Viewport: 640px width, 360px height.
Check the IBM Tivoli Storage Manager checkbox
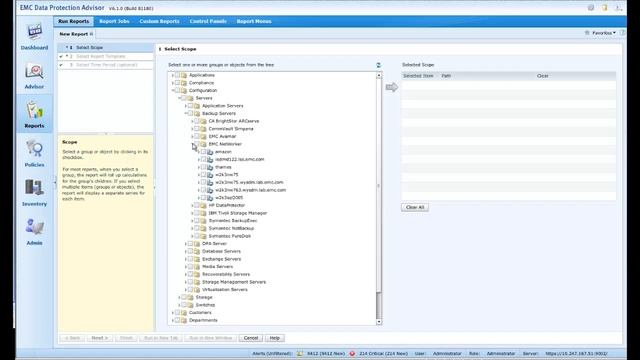[x=197, y=213]
